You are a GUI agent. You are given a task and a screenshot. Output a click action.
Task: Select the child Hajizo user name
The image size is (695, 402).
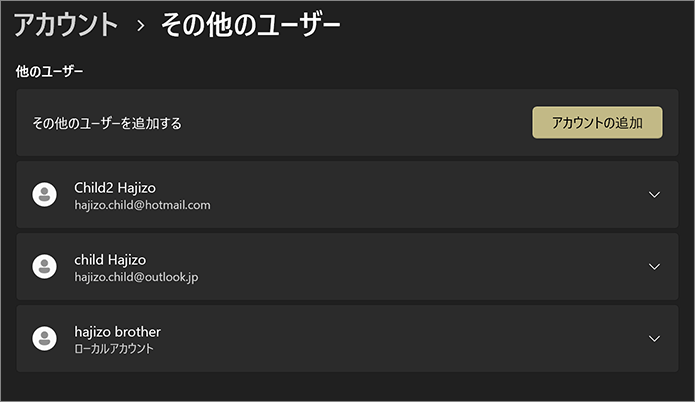110,260
